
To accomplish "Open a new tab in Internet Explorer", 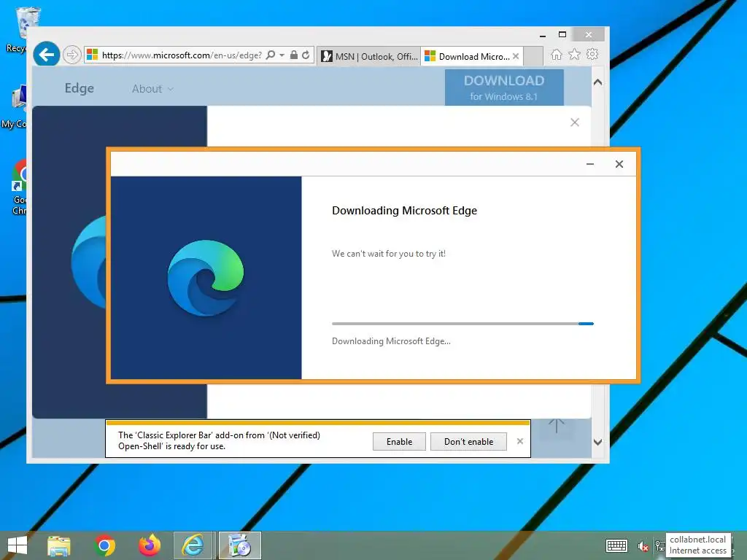I will coord(533,56).
